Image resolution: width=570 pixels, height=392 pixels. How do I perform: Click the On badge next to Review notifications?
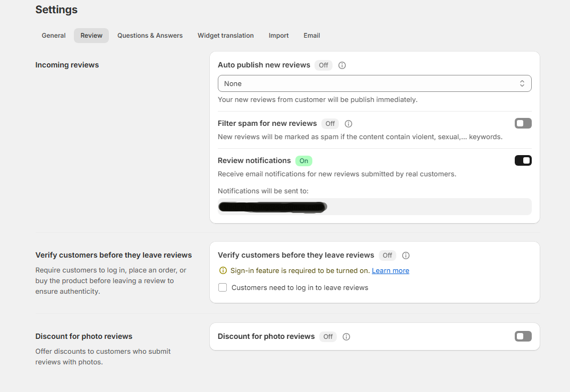[303, 161]
